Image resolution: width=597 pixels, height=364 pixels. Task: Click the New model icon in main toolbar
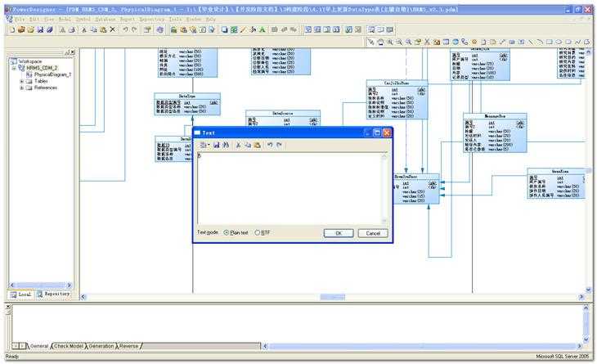(12, 29)
